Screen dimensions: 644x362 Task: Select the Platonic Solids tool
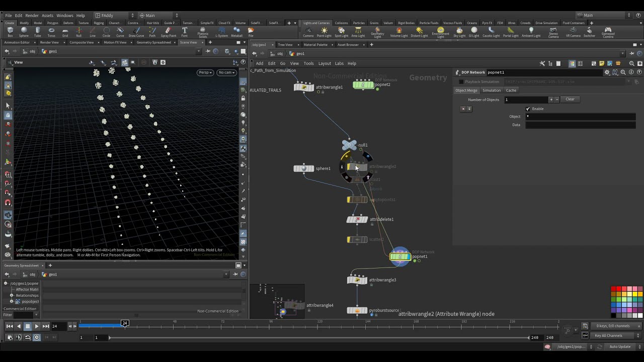coord(203,33)
